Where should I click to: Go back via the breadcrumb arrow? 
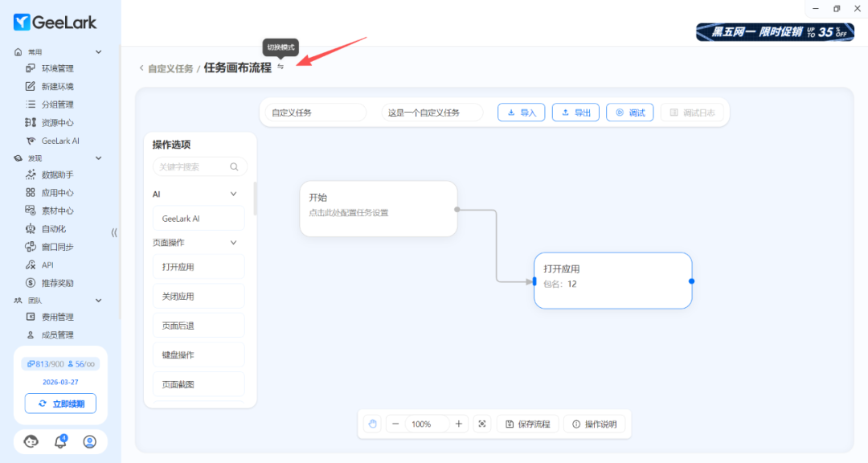141,68
